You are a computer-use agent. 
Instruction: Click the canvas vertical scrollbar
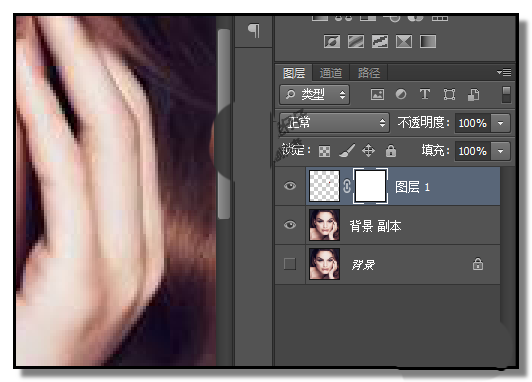[224, 124]
